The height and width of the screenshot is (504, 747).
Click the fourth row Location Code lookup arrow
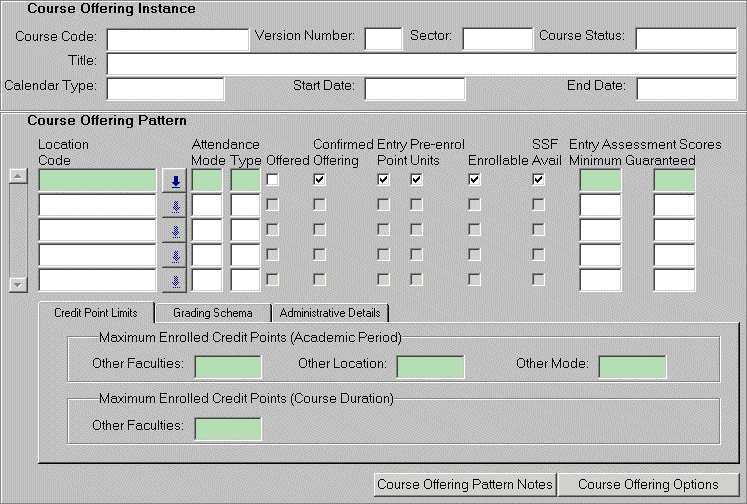[x=174, y=256]
